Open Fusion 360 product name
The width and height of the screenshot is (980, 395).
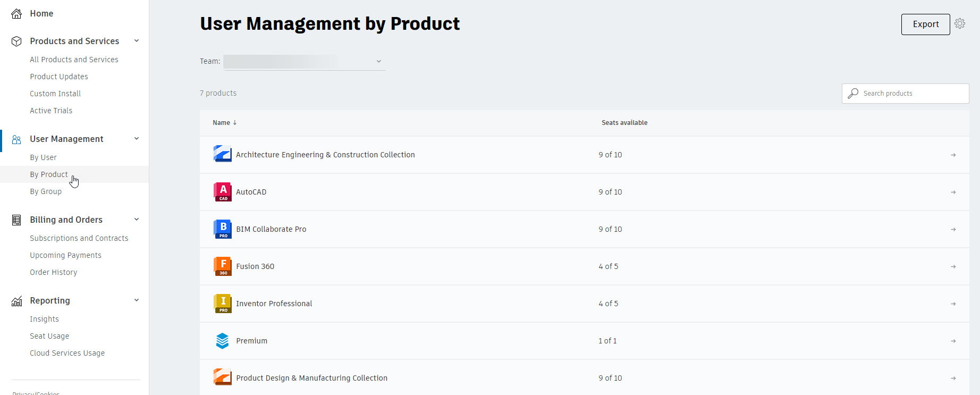point(255,266)
